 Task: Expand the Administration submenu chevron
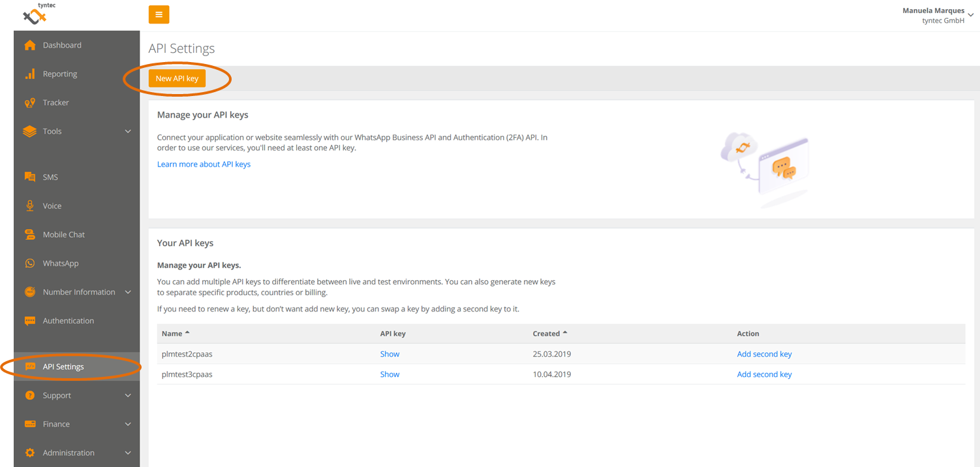pos(128,453)
